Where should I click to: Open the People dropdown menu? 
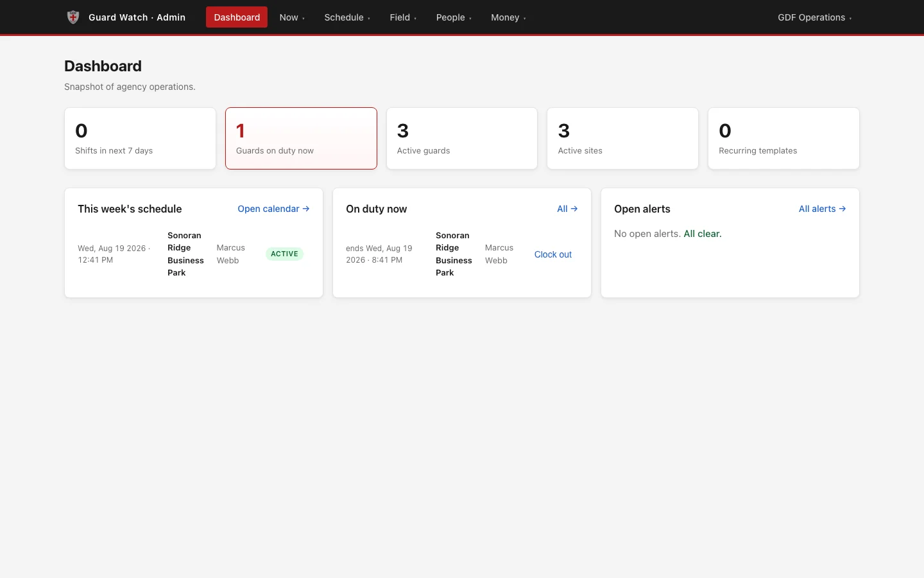pos(454,17)
